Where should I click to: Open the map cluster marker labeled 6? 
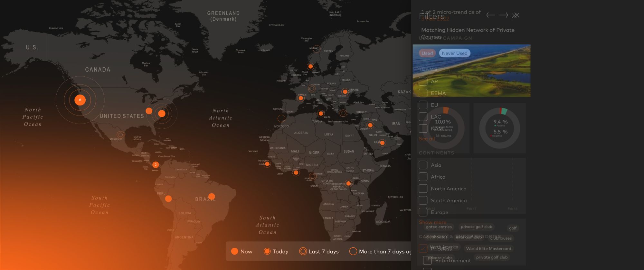point(80,100)
